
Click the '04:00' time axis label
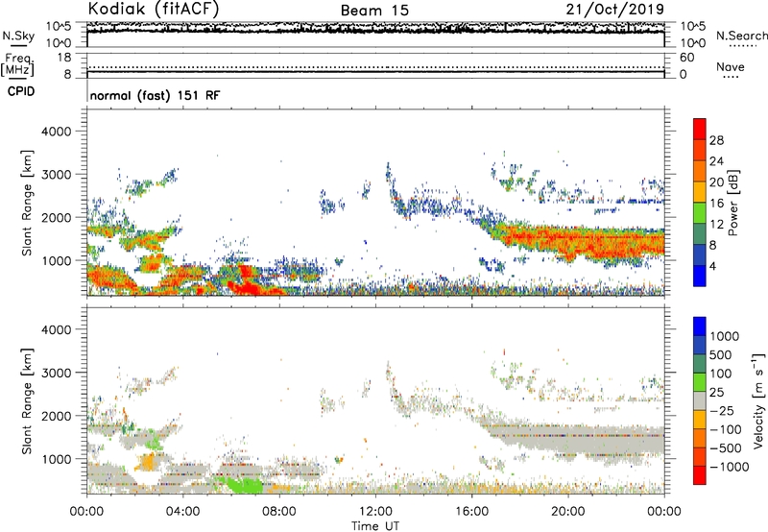pyautogui.click(x=182, y=512)
